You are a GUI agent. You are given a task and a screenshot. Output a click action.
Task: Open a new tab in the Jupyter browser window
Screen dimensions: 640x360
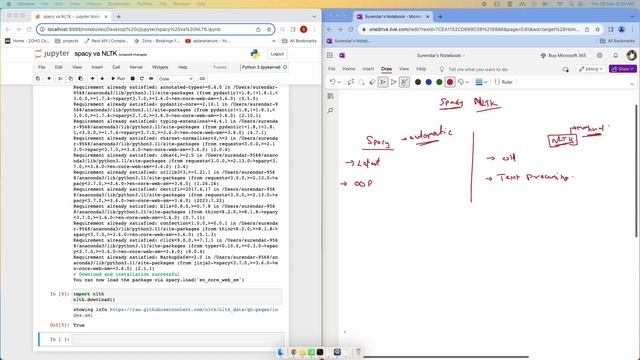click(118, 16)
